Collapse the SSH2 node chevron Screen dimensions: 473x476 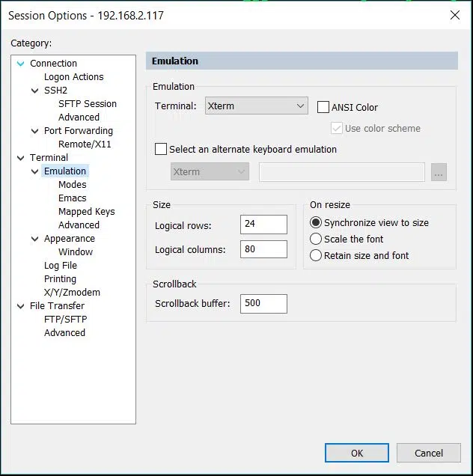35,91
